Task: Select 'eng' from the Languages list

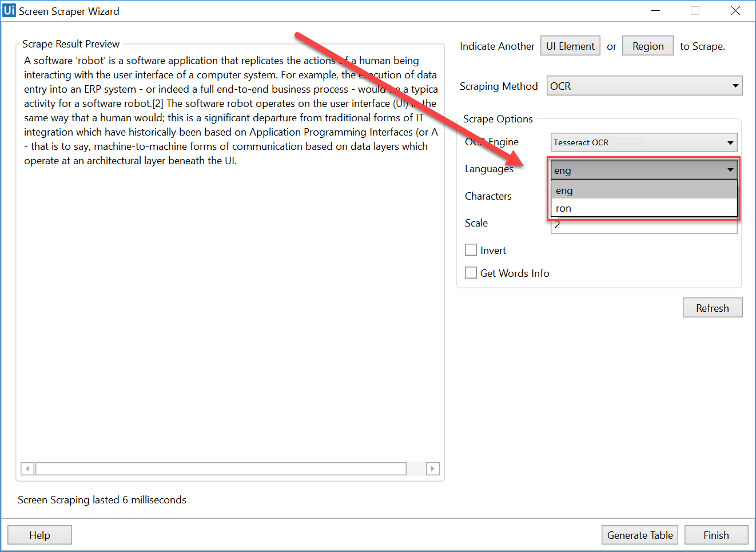Action: 644,190
